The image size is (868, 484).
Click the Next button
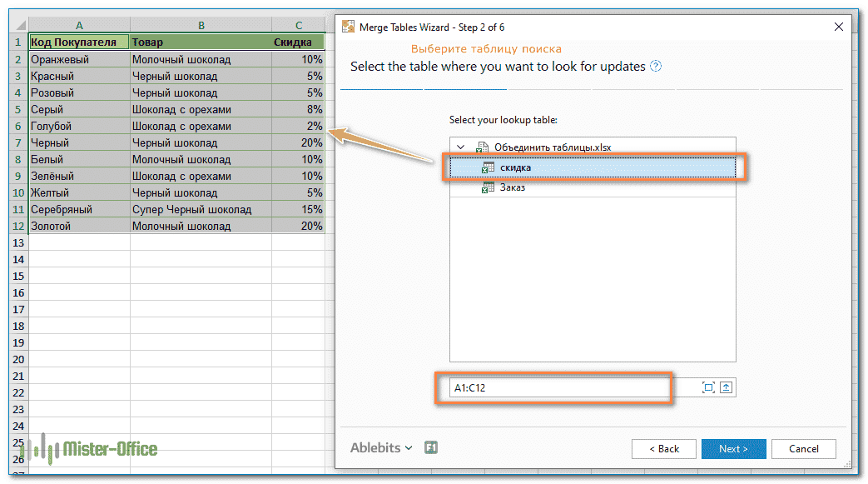tap(733, 449)
